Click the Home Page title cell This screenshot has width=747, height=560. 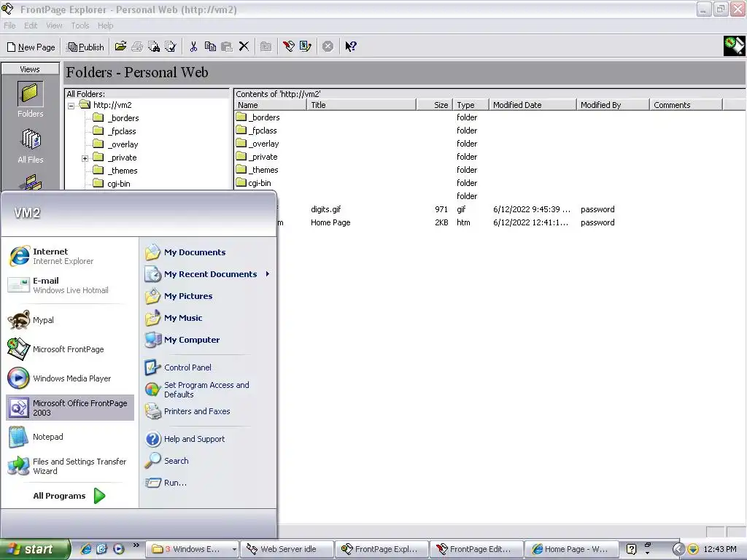pos(330,222)
